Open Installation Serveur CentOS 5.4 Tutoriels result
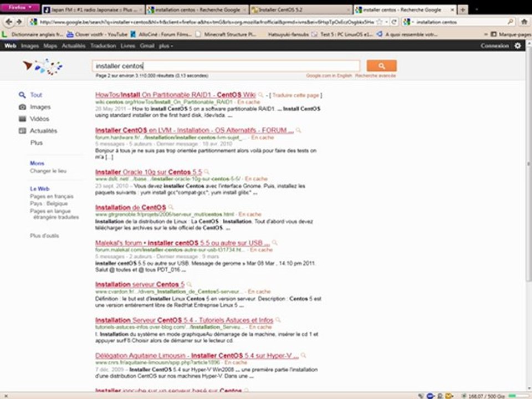 pyautogui.click(x=184, y=320)
